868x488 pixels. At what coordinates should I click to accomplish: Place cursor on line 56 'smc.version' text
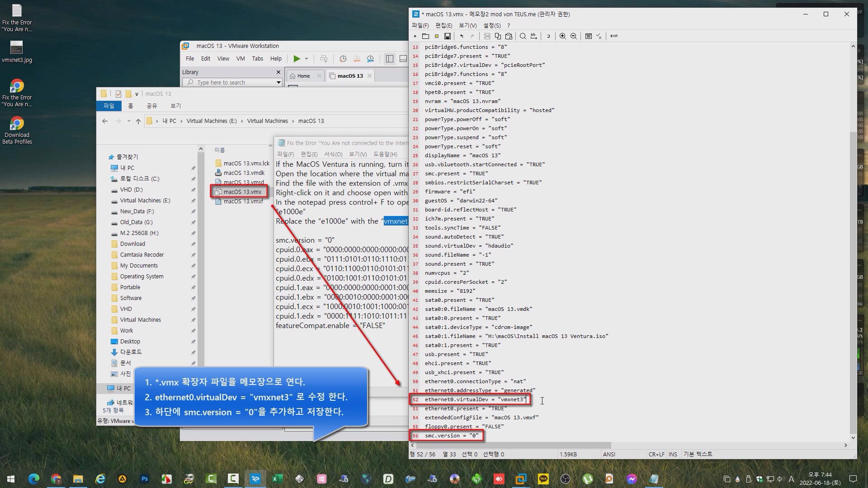click(x=442, y=436)
